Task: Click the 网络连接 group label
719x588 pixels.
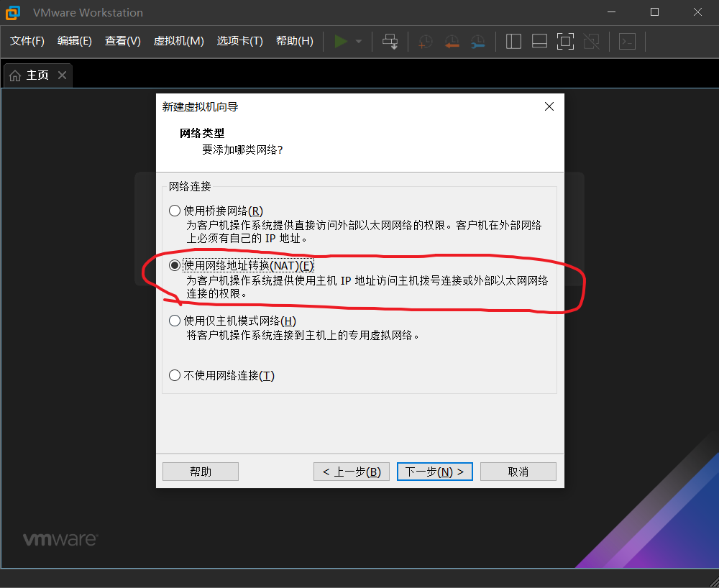Action: [x=189, y=186]
